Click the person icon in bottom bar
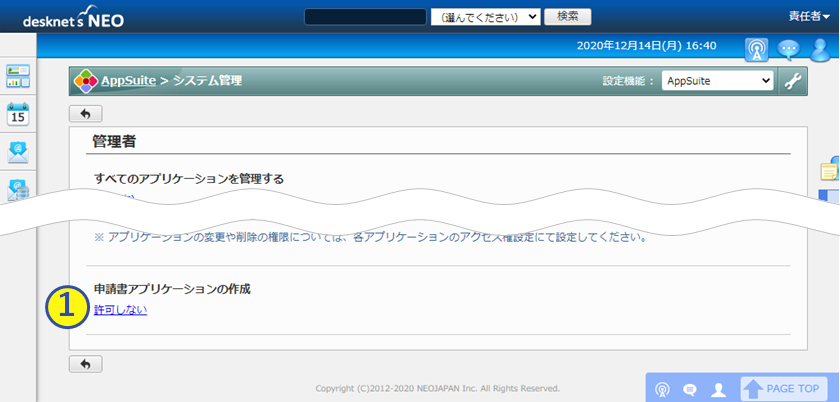This screenshot has height=402, width=840. coord(717,389)
